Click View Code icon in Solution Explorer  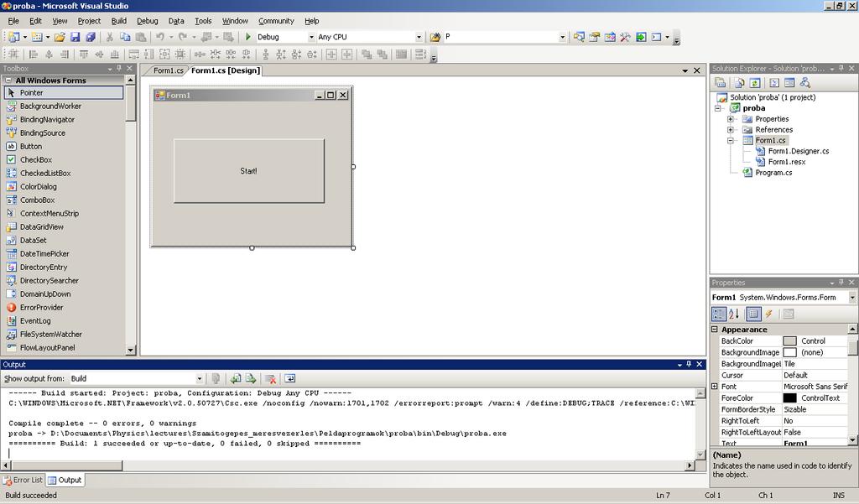click(774, 83)
